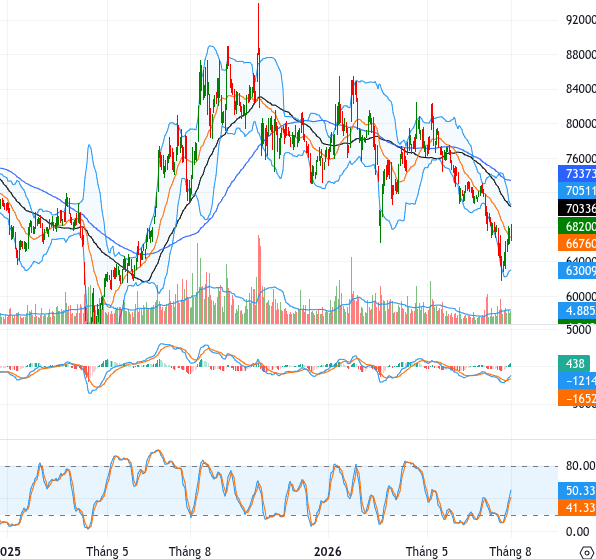Click the Tháng 5 label preceding 2026
Viewport: 596px width, 559px height.
[x=107, y=551]
